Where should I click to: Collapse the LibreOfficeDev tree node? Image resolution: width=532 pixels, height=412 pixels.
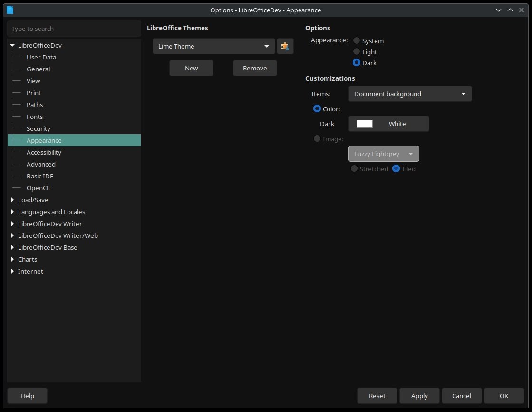click(x=13, y=45)
